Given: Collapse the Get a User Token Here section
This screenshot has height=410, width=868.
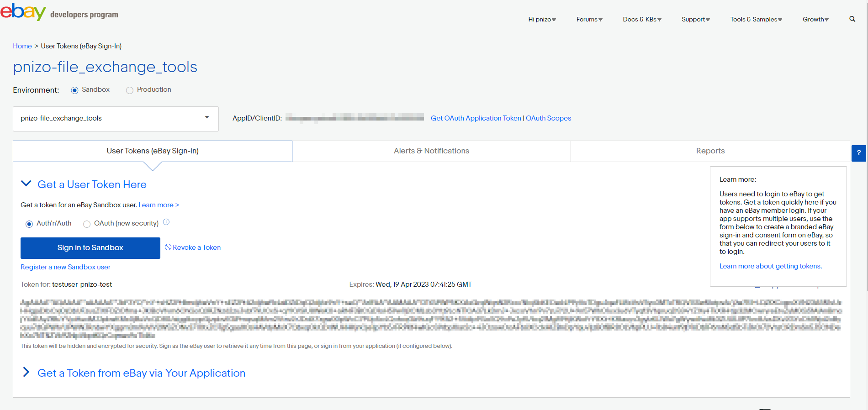Looking at the screenshot, I should pyautogui.click(x=26, y=184).
